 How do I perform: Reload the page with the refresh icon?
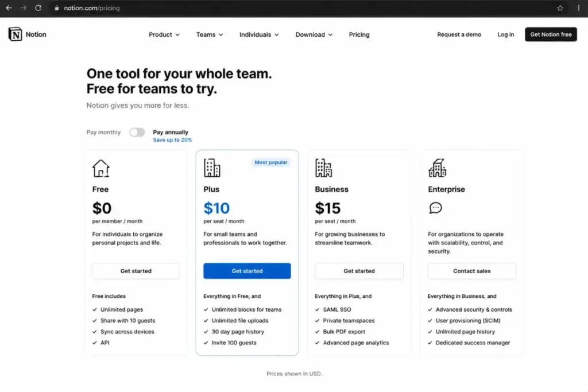[x=38, y=8]
